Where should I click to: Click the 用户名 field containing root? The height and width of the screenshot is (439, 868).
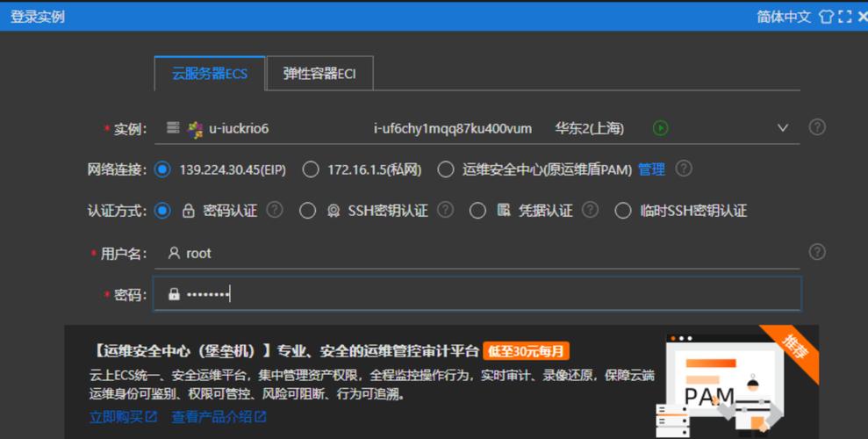pos(477,254)
